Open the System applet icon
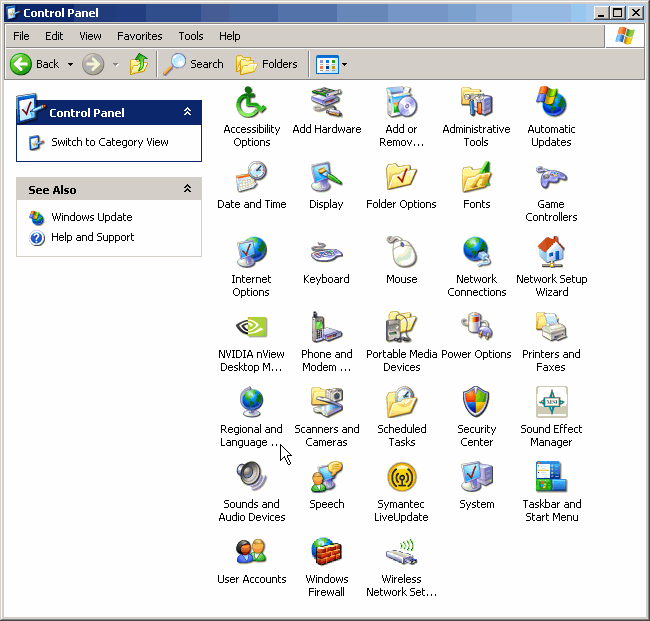 tap(476, 477)
